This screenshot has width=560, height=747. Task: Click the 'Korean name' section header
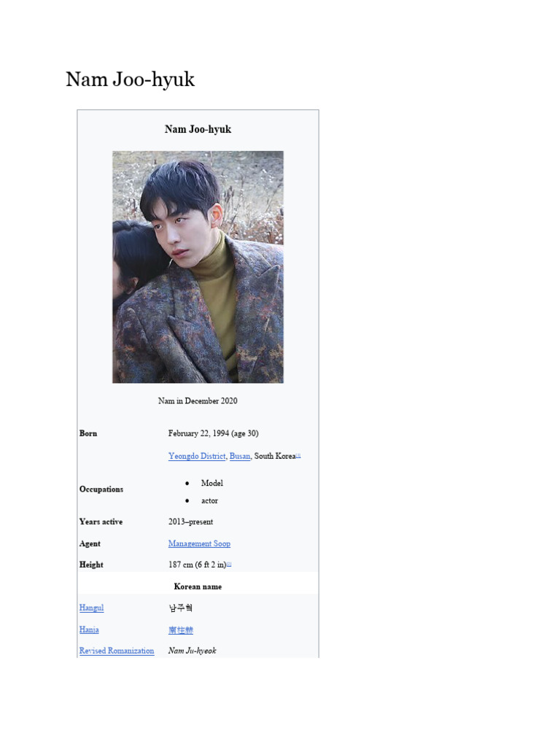point(198,587)
